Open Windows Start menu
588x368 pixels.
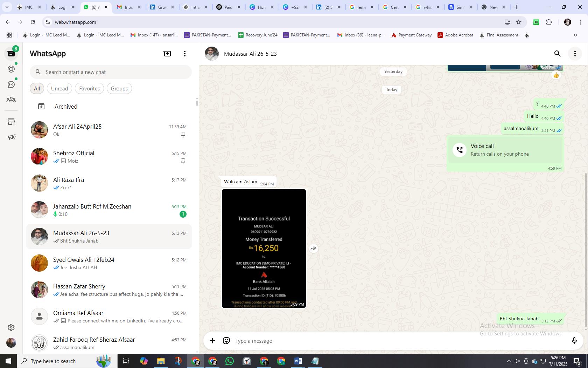8,361
